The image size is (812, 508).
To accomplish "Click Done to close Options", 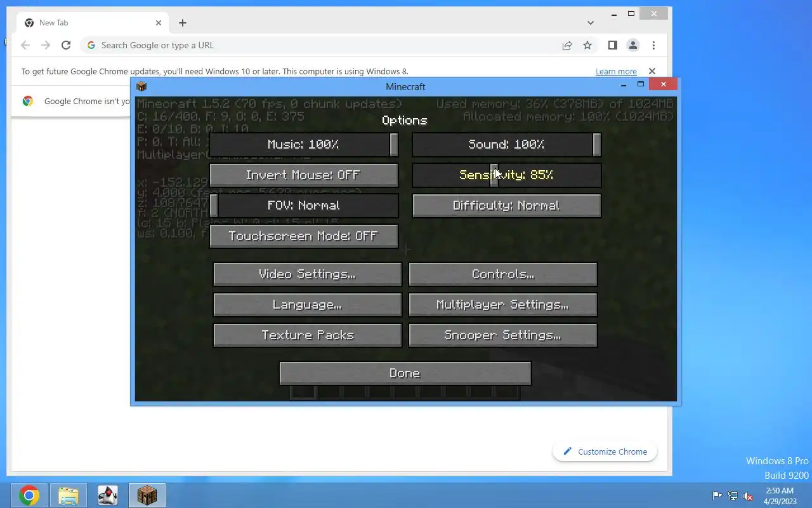I will coord(405,373).
